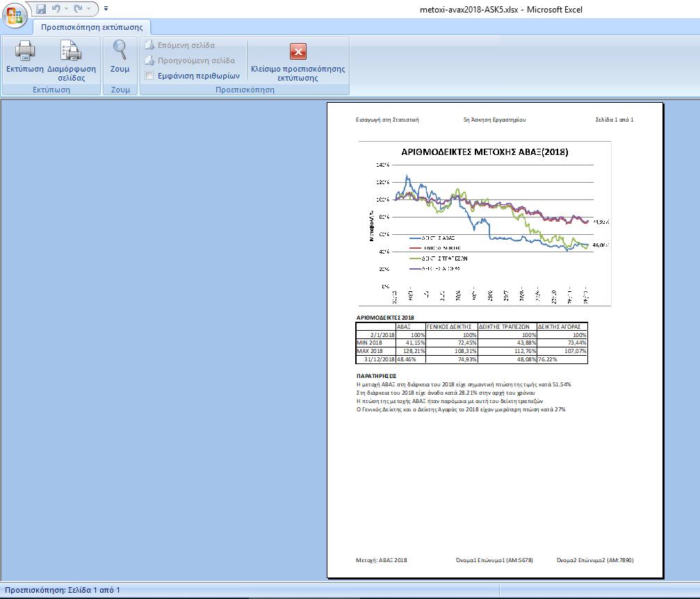Click status bar text Προεπισκόπηση: Σελίδα 1 από 1
The image size is (700, 599).
tap(63, 590)
